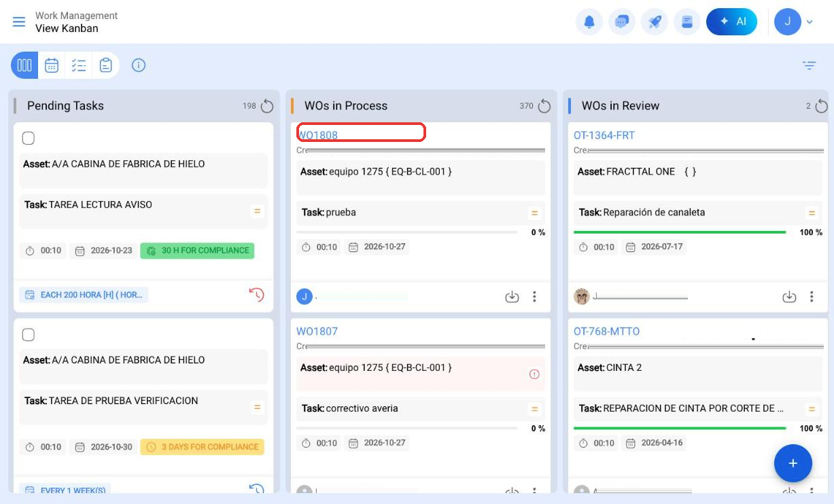Click the WOs in Review column header
The width and height of the screenshot is (834, 504).
pos(621,106)
